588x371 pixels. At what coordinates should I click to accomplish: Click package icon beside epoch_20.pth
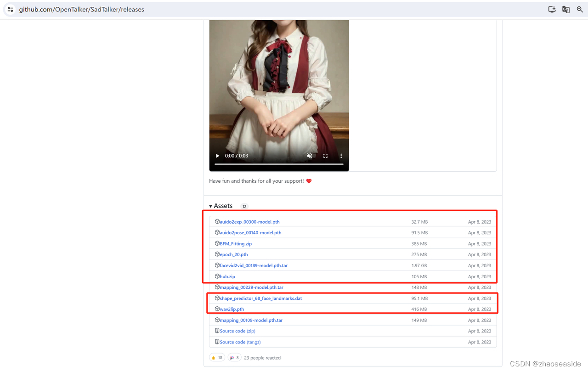pos(217,254)
